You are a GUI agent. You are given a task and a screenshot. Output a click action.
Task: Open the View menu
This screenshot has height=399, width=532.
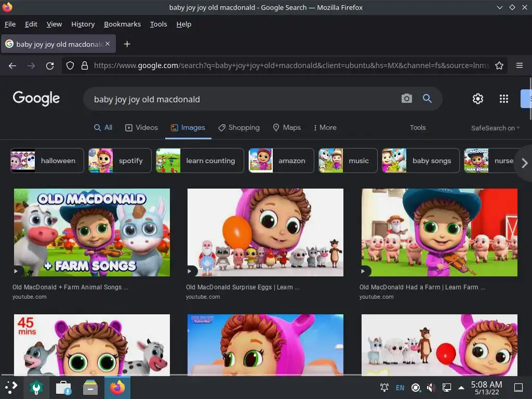54,24
